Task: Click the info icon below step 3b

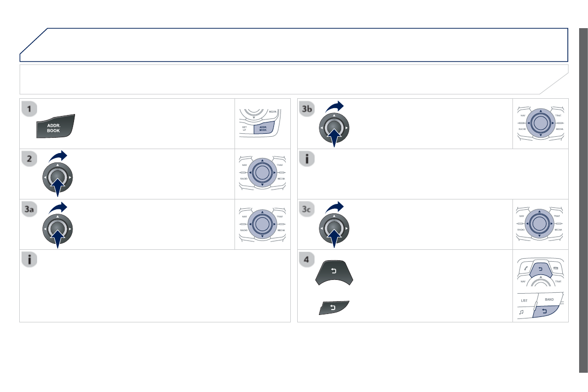Action: pos(307,159)
